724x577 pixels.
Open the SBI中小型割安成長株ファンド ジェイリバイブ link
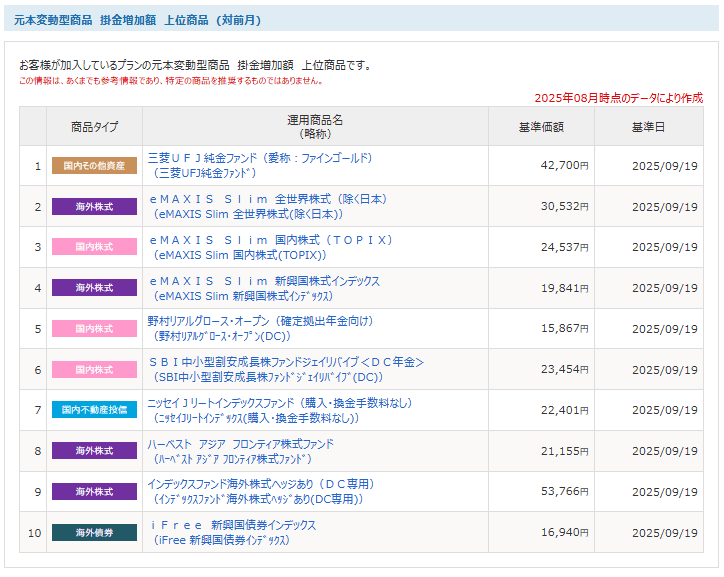[x=286, y=362]
